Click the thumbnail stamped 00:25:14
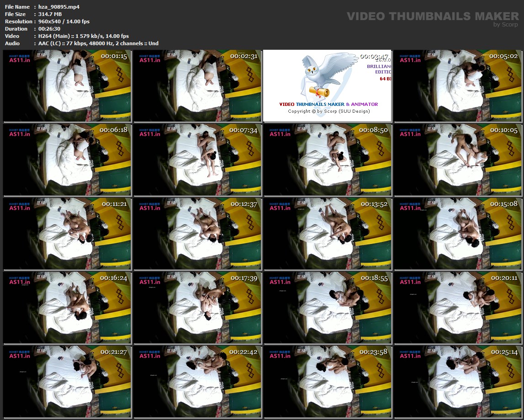Viewport: 524px width, 420px height. coord(458,382)
